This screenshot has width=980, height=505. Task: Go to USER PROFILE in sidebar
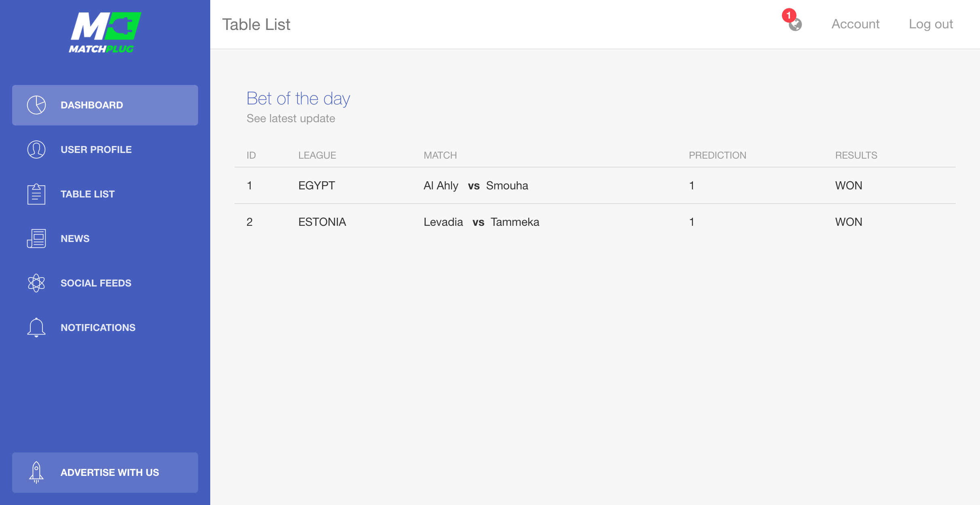tap(105, 150)
